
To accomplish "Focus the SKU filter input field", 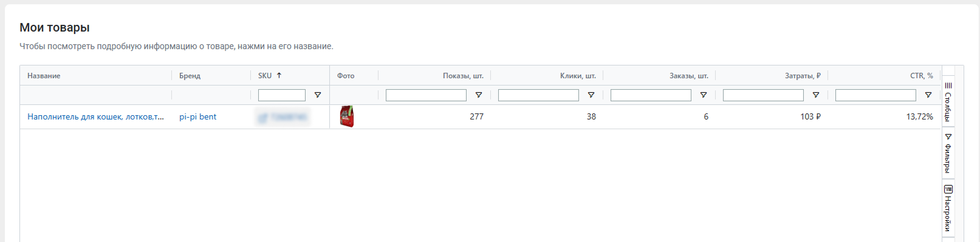I will click(x=282, y=95).
